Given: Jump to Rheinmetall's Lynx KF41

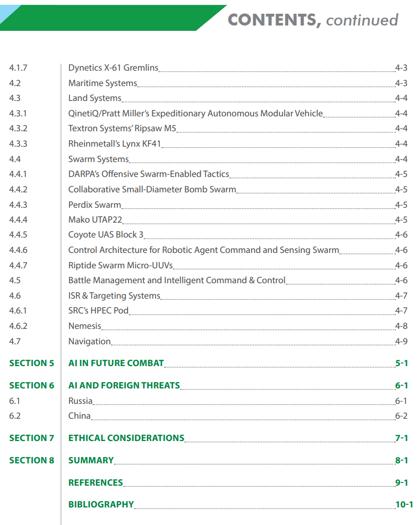Looking at the screenshot, I should pyautogui.click(x=115, y=144).
